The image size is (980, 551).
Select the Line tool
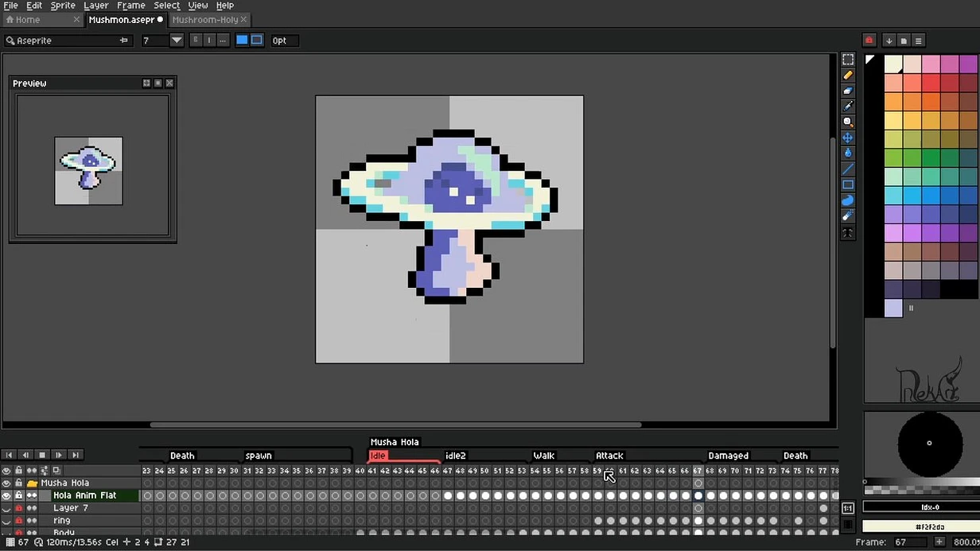pos(848,169)
